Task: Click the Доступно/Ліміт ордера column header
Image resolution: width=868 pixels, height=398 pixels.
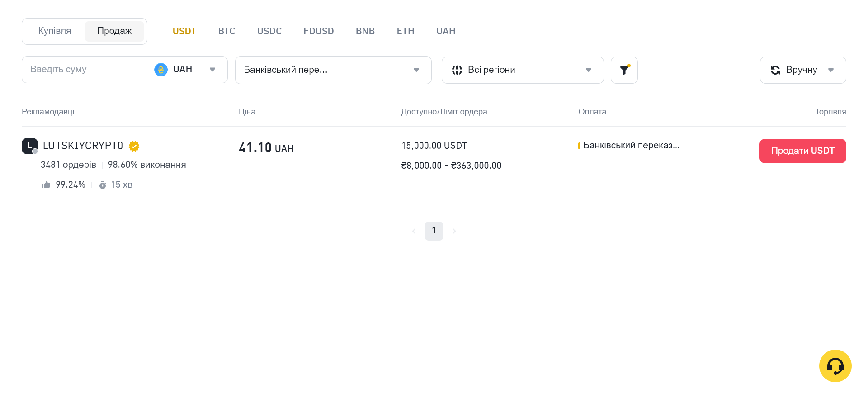Action: pyautogui.click(x=444, y=112)
